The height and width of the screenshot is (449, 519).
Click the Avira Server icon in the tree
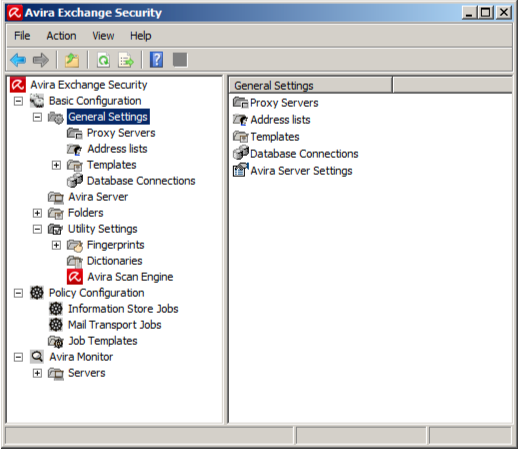point(56,197)
